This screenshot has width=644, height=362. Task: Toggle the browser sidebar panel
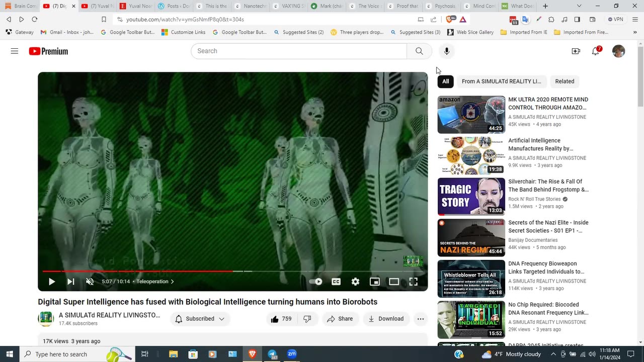tap(577, 20)
